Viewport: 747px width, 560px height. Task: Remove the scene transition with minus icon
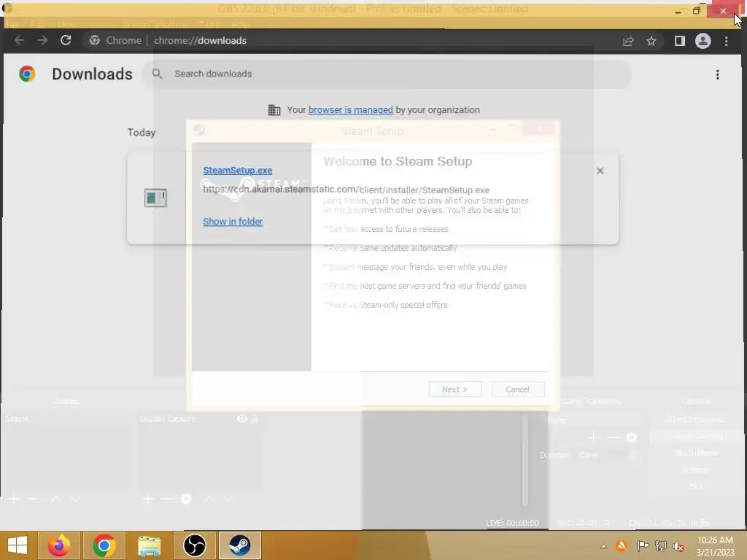point(613,437)
